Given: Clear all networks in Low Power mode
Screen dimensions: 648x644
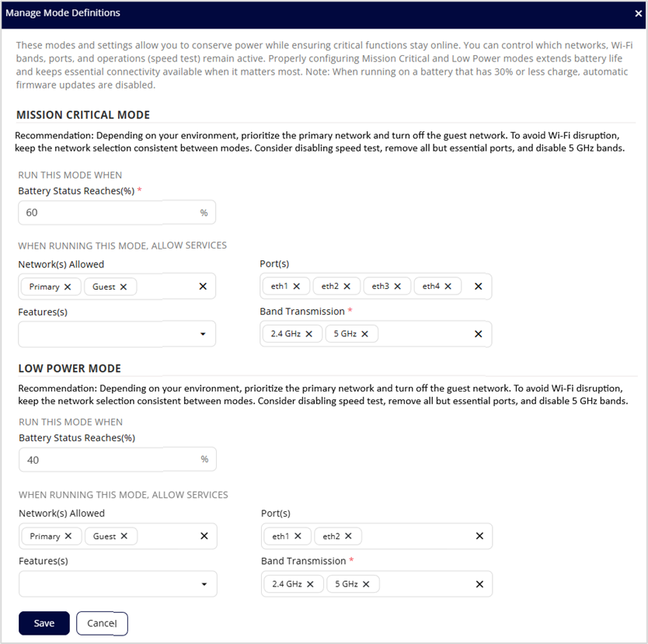Looking at the screenshot, I should tap(204, 536).
